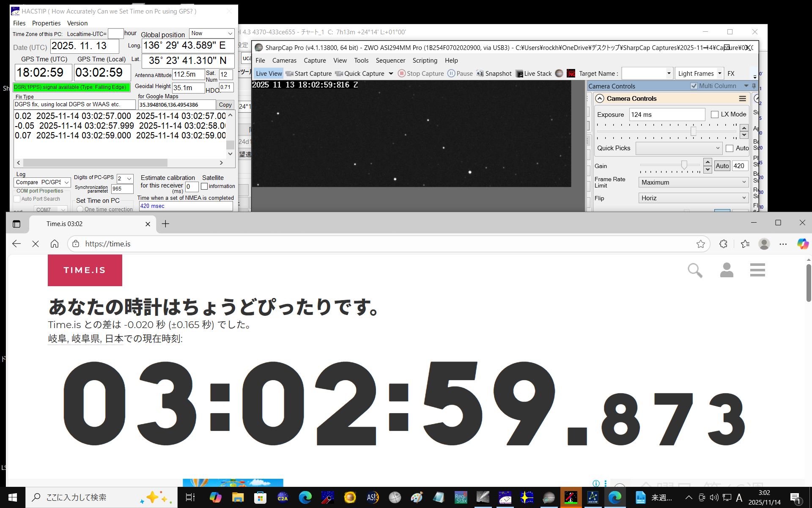Viewport: 812px width, 508px height.
Task: Open the Sequencer menu in SharpCap
Action: 390,61
